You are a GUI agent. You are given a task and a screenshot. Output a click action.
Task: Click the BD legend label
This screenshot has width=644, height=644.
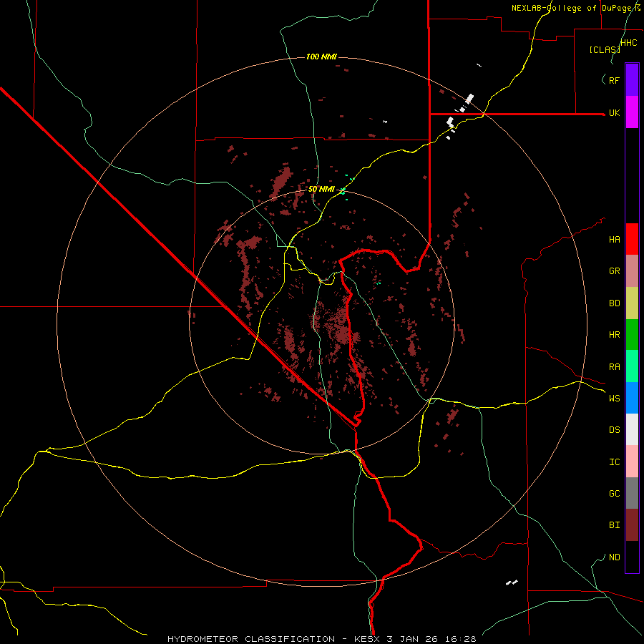614,303
